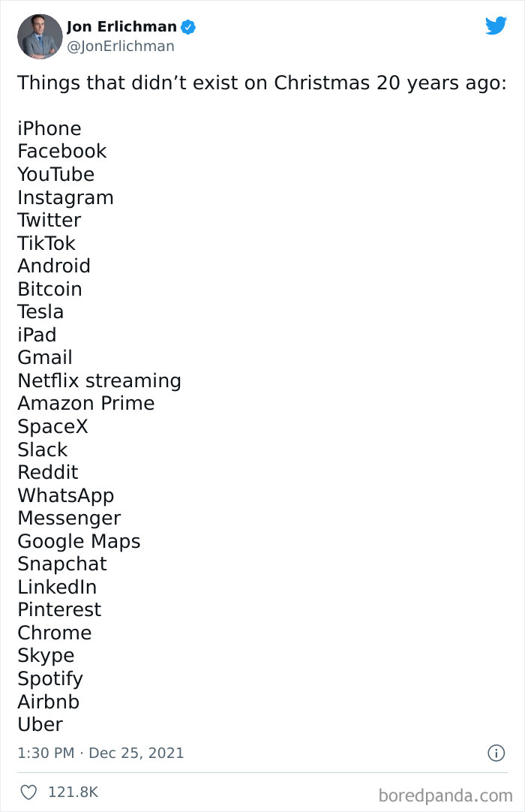Click the blue verified badge
This screenshot has width=525, height=812.
coord(189,27)
